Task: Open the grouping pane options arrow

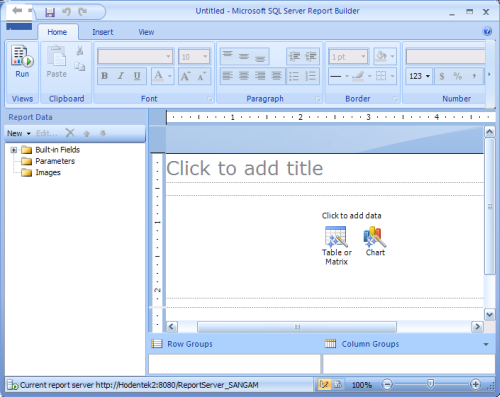Action: click(486, 344)
